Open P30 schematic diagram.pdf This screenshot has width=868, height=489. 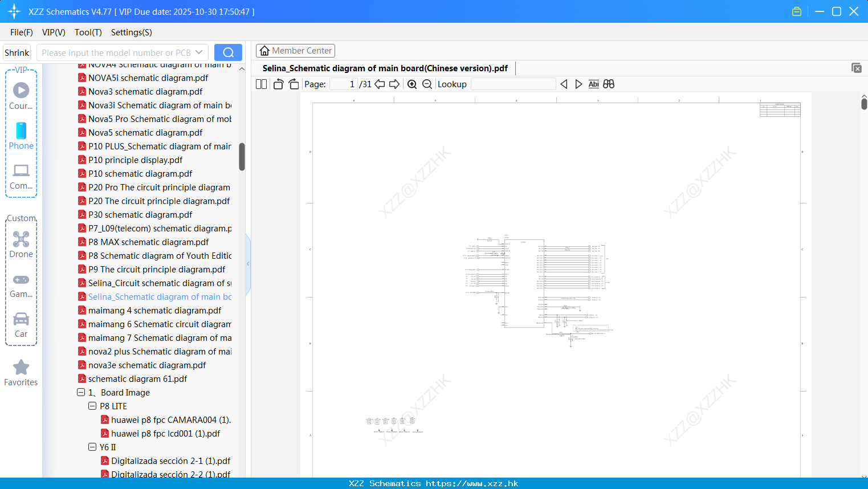[x=140, y=214]
